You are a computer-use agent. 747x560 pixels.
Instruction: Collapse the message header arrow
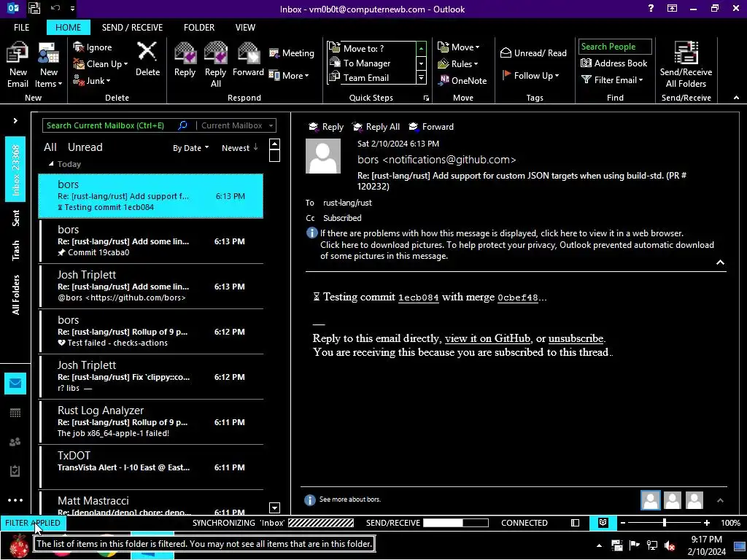click(720, 262)
